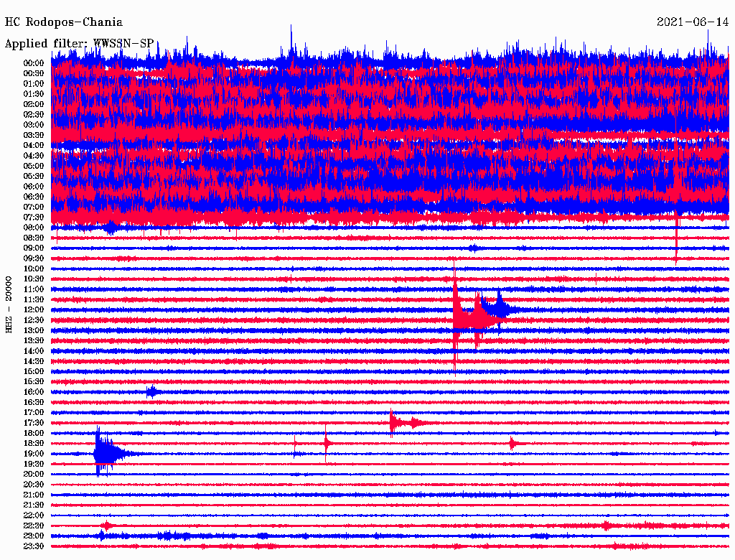Click the 08:00 time label
The height and width of the screenshot is (560, 735).
click(x=34, y=228)
